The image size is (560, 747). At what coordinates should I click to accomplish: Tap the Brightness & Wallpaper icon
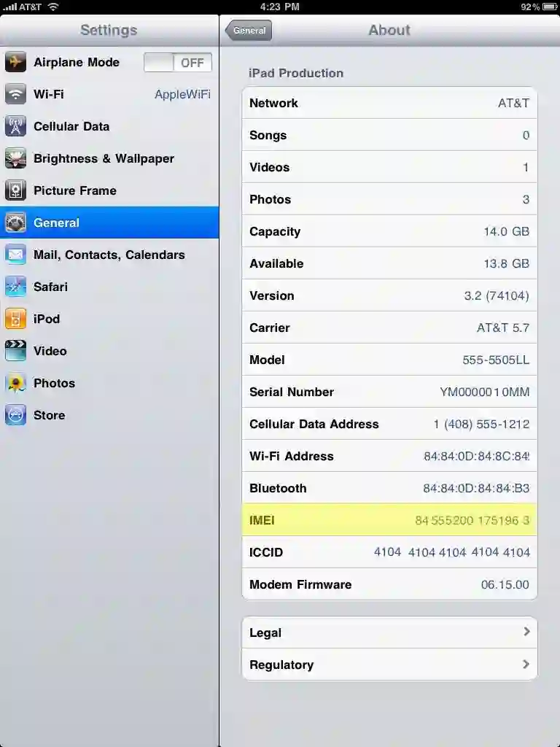pos(15,158)
